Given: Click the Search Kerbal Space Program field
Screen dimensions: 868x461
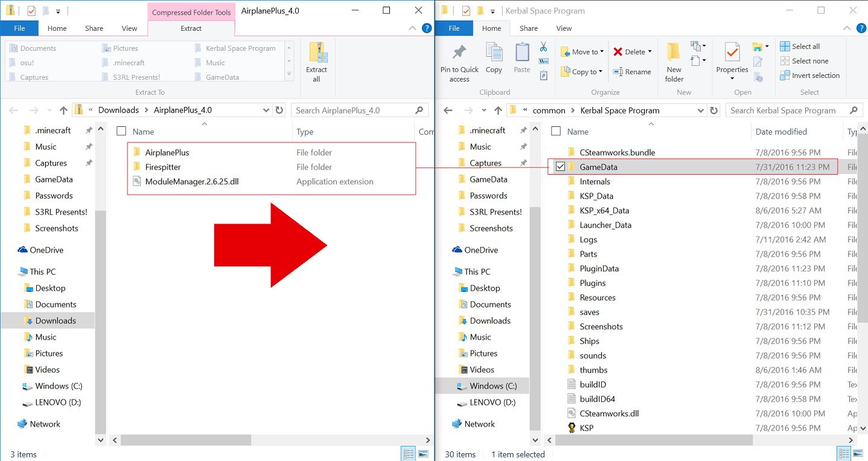Looking at the screenshot, I should tap(794, 111).
